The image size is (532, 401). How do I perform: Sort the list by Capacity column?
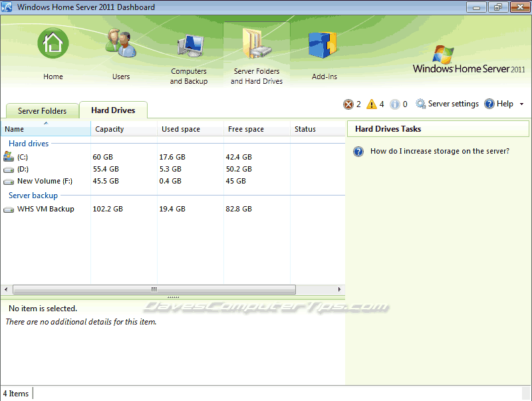(x=124, y=129)
